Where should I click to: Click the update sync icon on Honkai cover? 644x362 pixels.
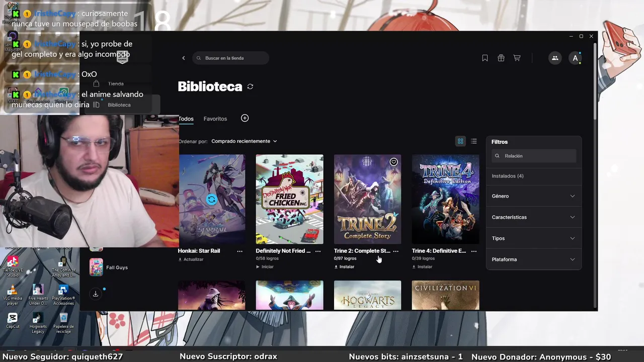pyautogui.click(x=211, y=200)
